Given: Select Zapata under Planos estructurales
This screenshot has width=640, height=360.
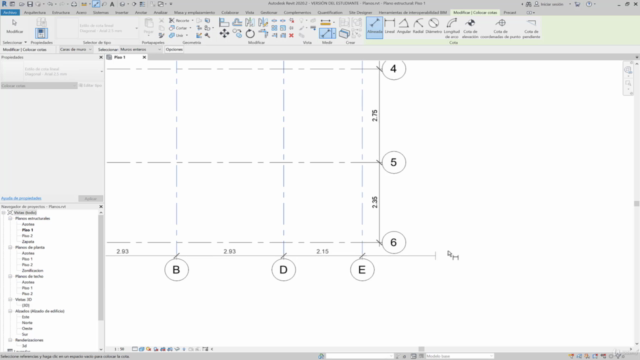Looking at the screenshot, I should [x=28, y=242].
